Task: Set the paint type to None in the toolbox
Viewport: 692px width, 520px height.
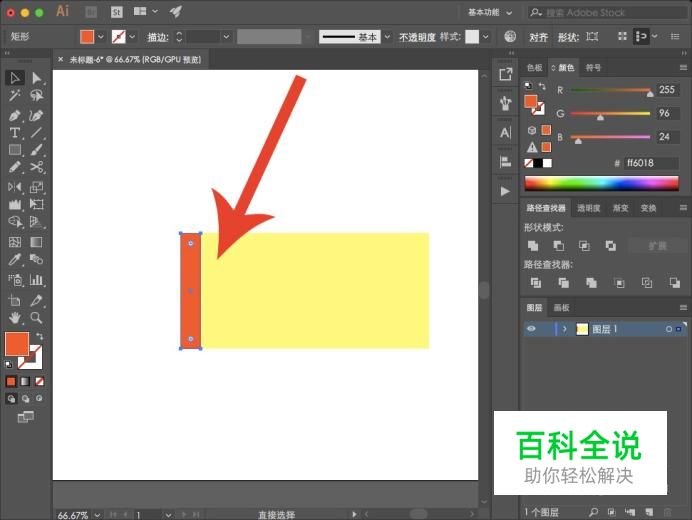Action: tap(39, 381)
